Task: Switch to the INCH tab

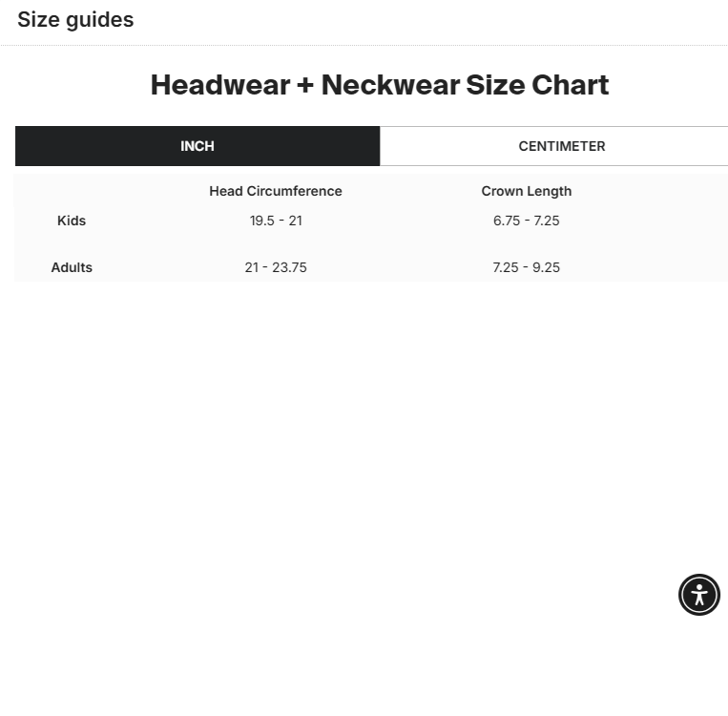Action: click(198, 146)
